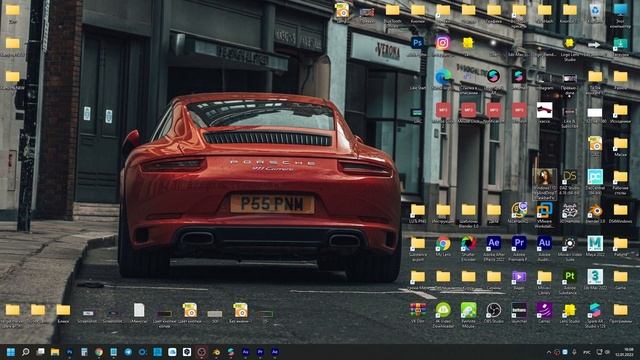Switch to Chrome in the taskbar

[99, 352]
